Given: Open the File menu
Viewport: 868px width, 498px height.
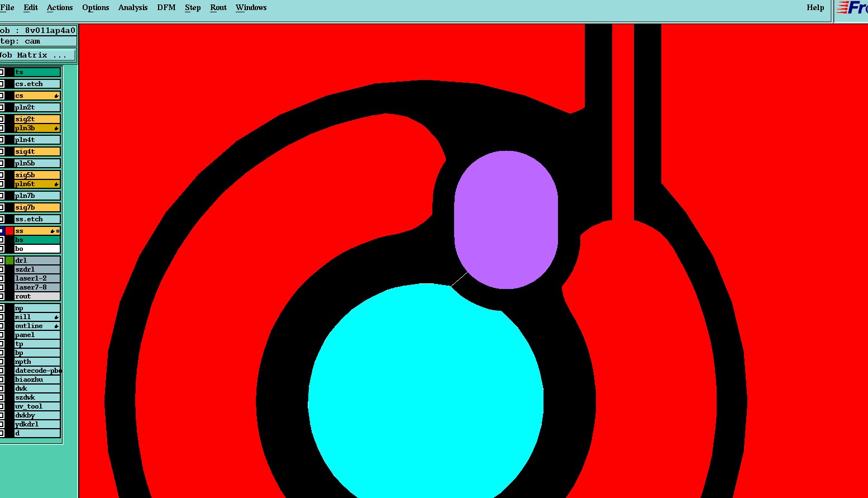Looking at the screenshot, I should pyautogui.click(x=7, y=7).
